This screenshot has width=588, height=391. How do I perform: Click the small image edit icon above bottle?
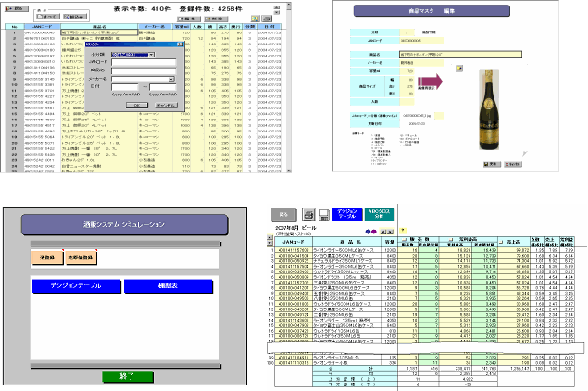[x=459, y=69]
